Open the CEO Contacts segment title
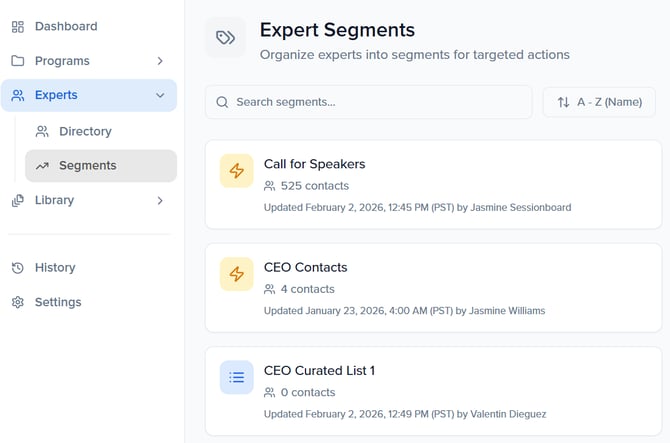 [x=305, y=267]
